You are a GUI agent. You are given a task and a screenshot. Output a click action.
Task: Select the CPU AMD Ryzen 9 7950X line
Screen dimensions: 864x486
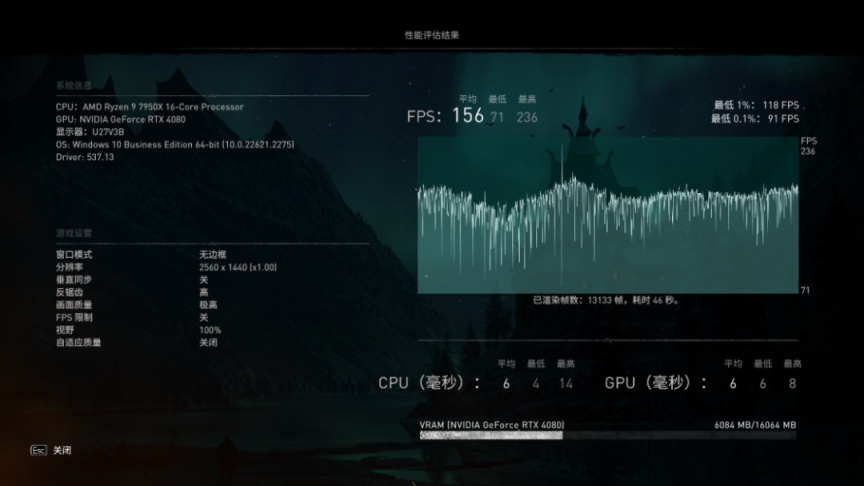(x=149, y=107)
